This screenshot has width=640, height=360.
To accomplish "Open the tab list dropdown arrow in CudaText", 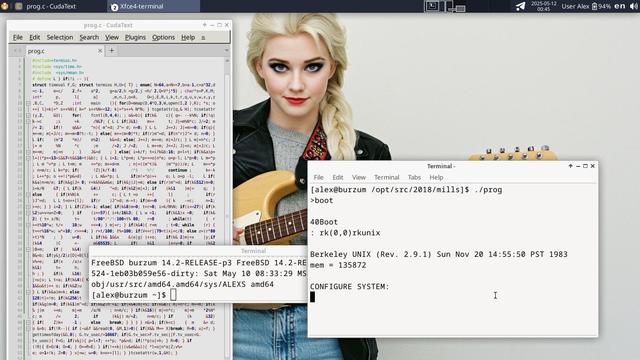I will coord(227,51).
